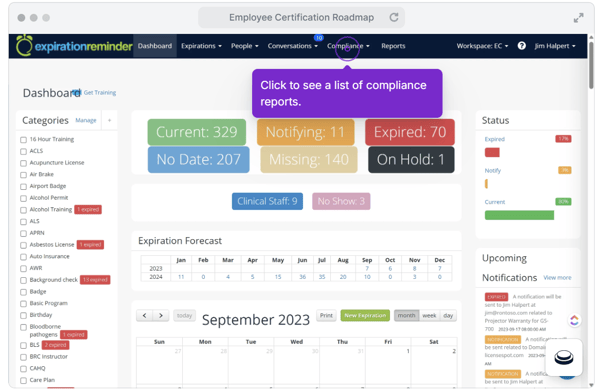Go to the Dashboard nav item

[x=155, y=46]
